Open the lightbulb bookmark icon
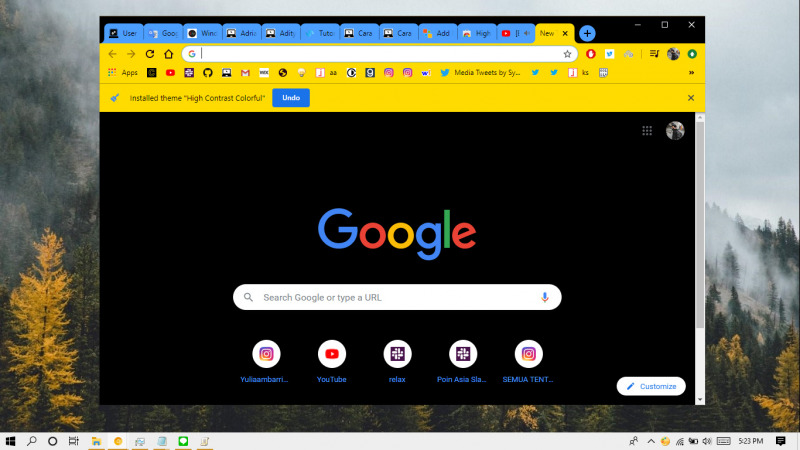Viewport: 800px width, 450px height. 302,73
